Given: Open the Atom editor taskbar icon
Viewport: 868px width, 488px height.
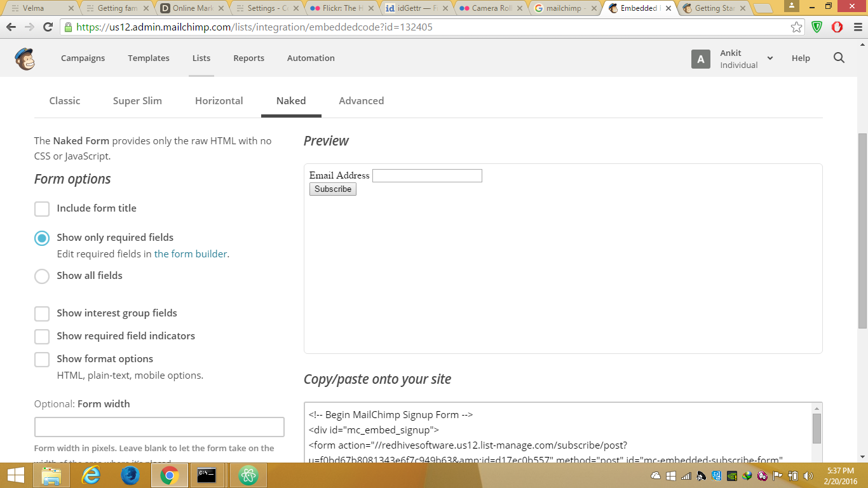Looking at the screenshot, I should pos(248,475).
